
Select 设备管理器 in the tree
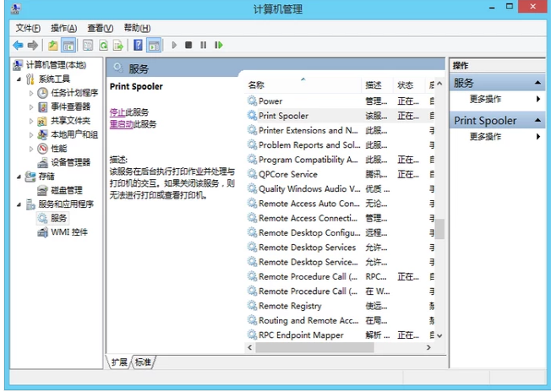tap(70, 162)
